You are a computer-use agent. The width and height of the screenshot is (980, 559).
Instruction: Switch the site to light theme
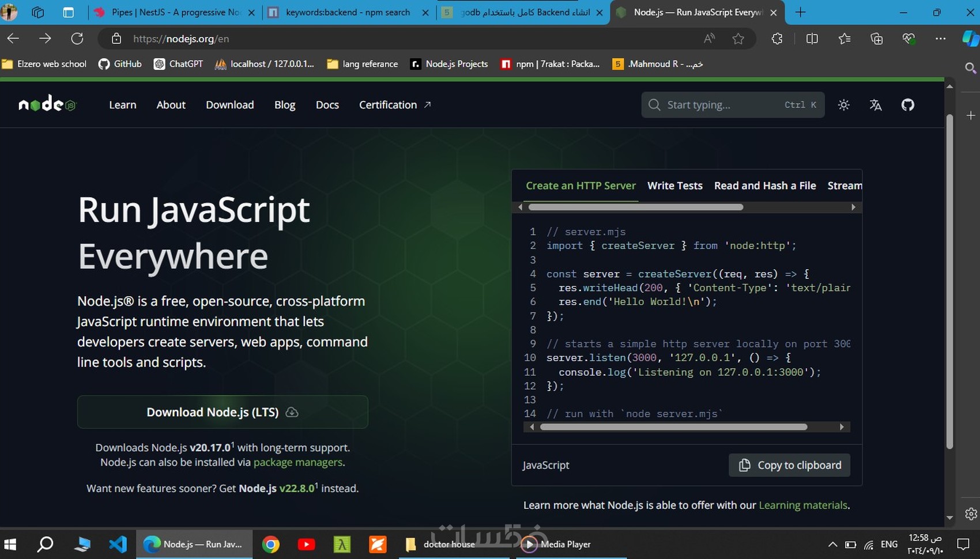click(x=843, y=104)
